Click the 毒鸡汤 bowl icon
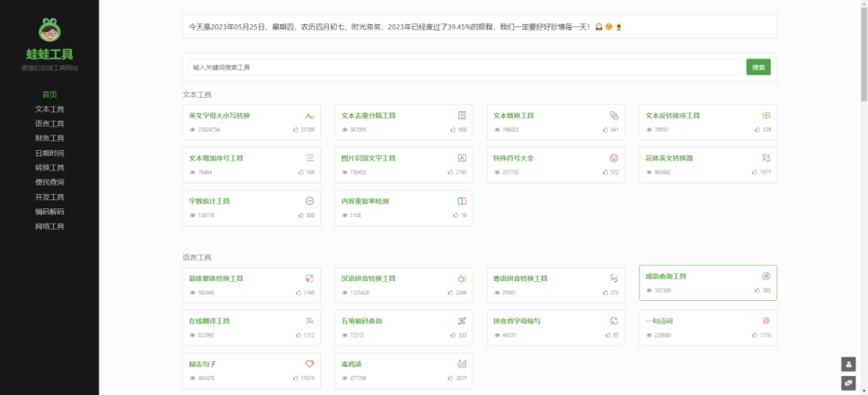868x395 pixels. coord(462,364)
